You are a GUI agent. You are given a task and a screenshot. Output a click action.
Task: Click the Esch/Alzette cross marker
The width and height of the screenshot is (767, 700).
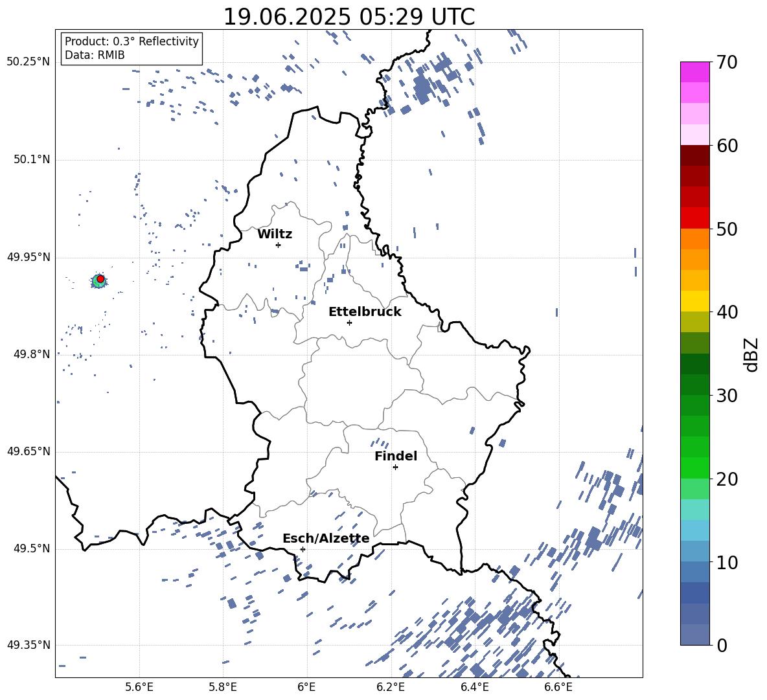pos(303,549)
